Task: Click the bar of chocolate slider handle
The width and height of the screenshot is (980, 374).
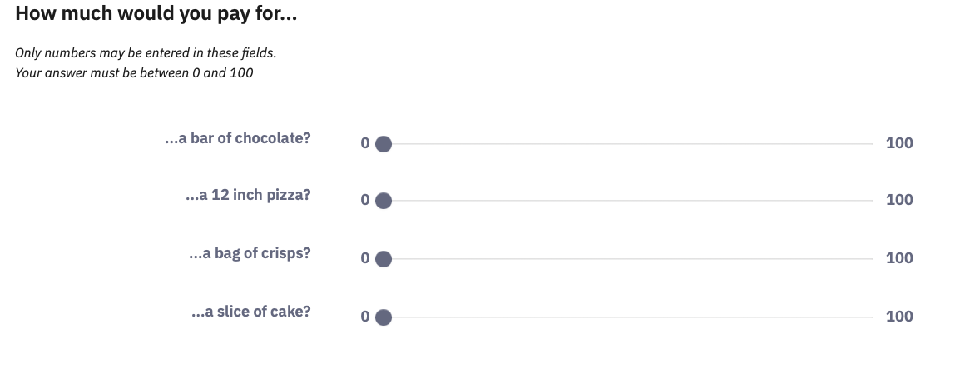Action: 383,144
